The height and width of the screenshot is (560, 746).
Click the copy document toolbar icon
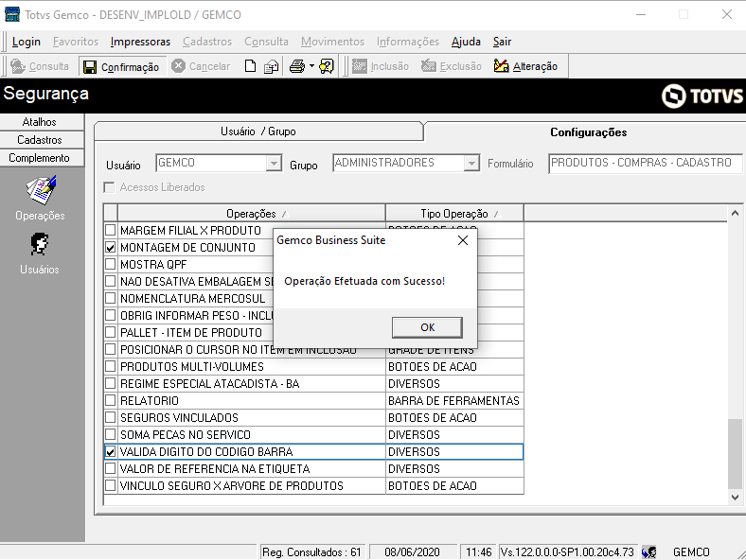click(x=271, y=66)
